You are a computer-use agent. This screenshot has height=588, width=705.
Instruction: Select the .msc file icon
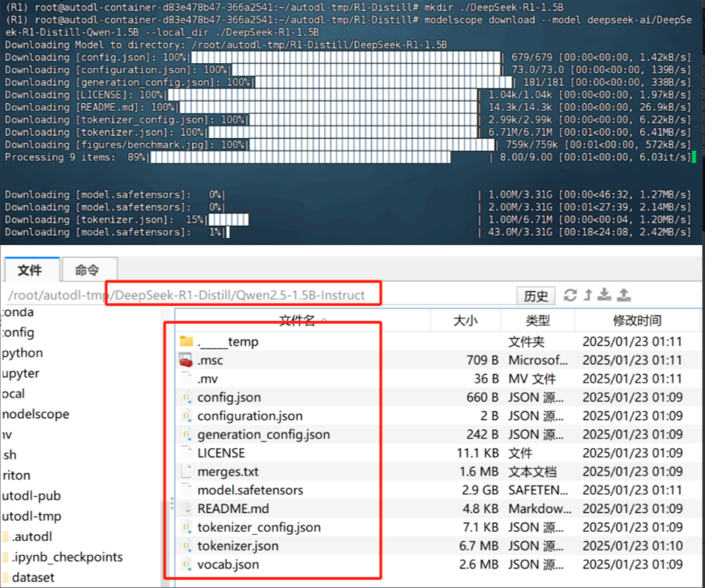click(186, 360)
